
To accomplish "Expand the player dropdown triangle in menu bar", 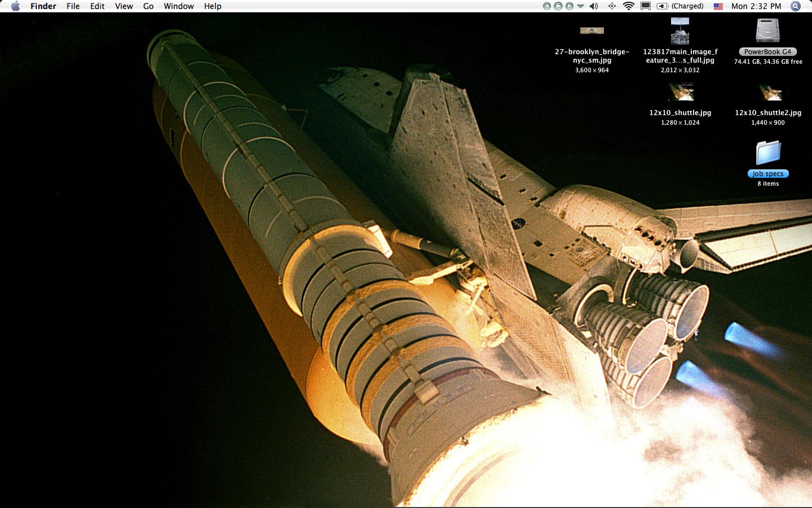I will pos(580,6).
